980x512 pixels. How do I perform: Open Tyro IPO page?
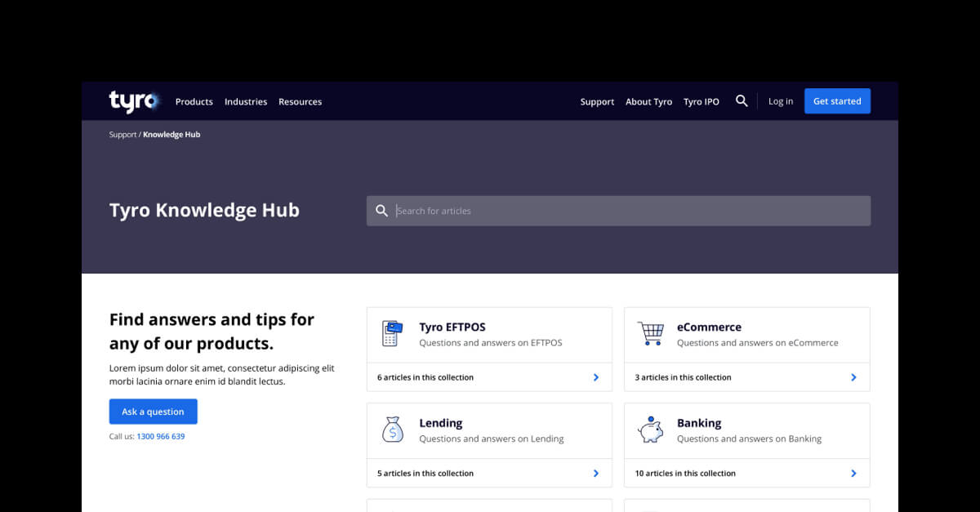702,102
